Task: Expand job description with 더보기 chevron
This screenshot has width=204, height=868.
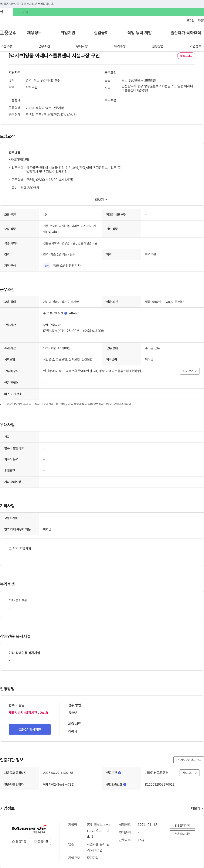Action: point(102,200)
